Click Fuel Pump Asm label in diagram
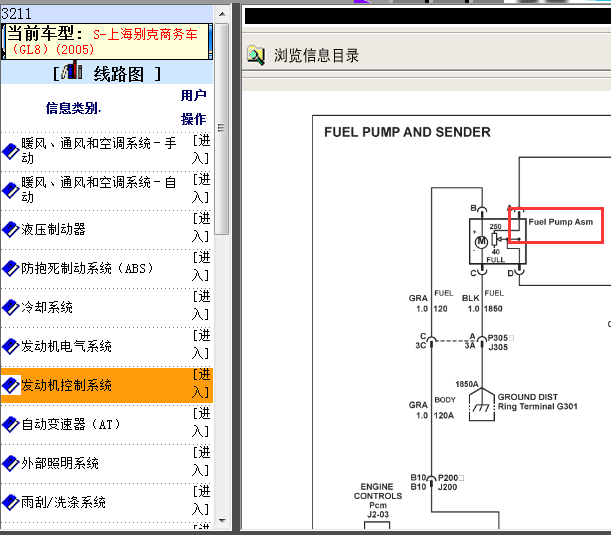The height and width of the screenshot is (535, 611). pyautogui.click(x=560, y=222)
